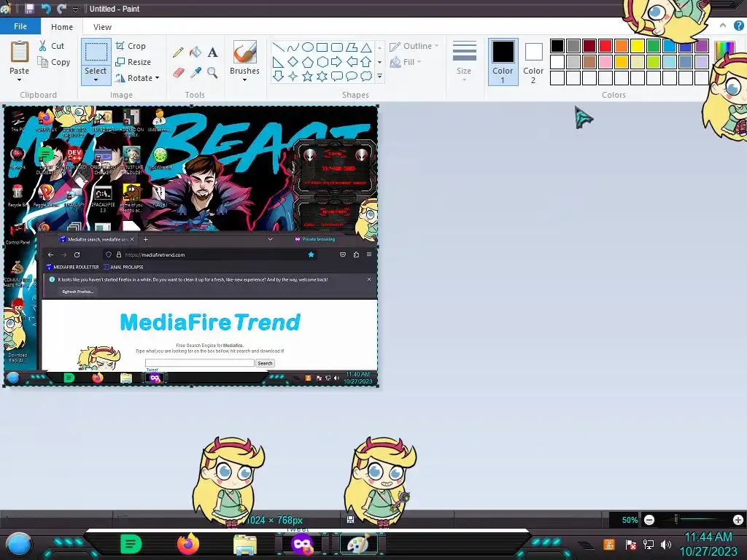Open the Paint Help question mark icon
Viewport: 747px width, 560px height.
738,26
